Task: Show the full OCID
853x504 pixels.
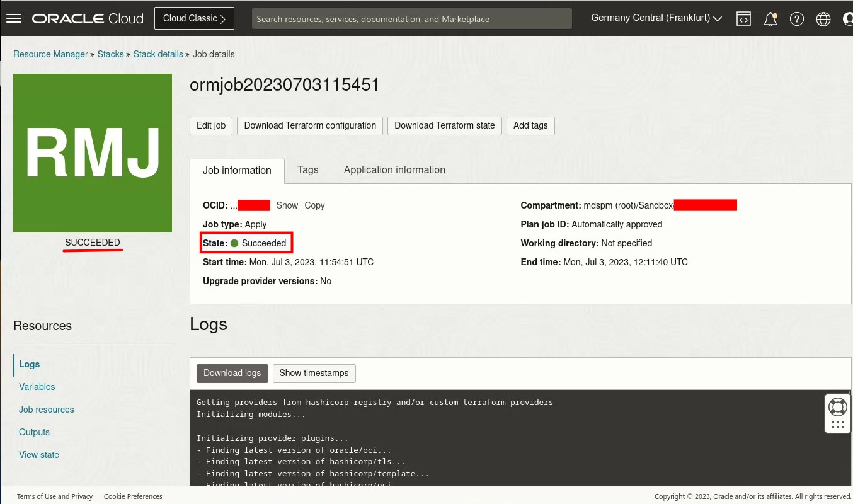Action: click(287, 205)
